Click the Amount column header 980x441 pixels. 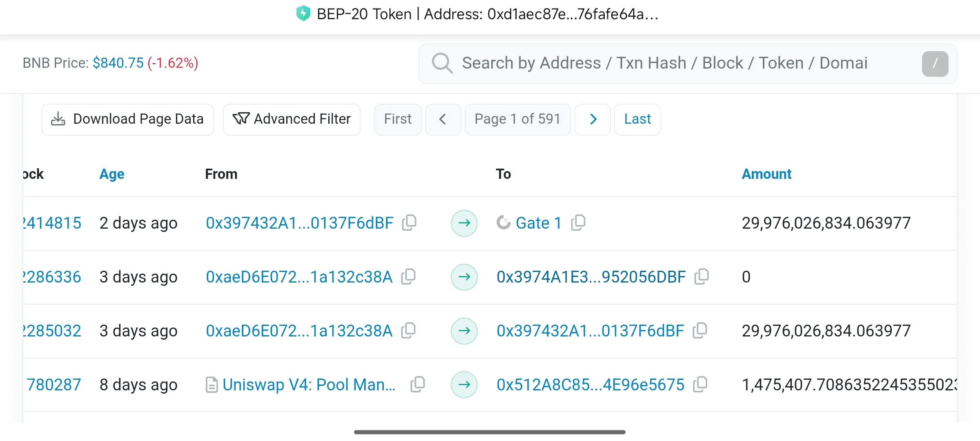pos(766,174)
